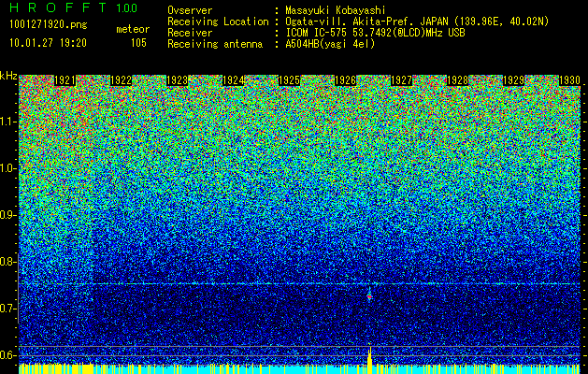Click the meteor count value 105

138,43
